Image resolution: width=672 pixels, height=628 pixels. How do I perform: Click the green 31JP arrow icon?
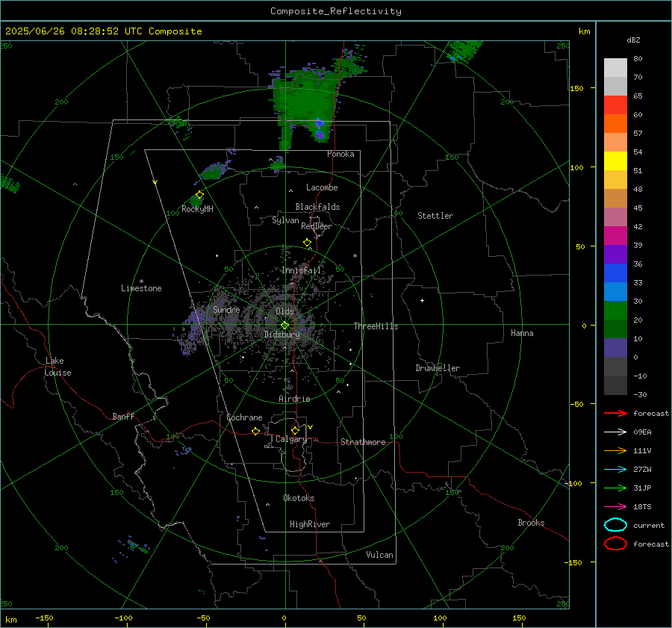(x=615, y=488)
